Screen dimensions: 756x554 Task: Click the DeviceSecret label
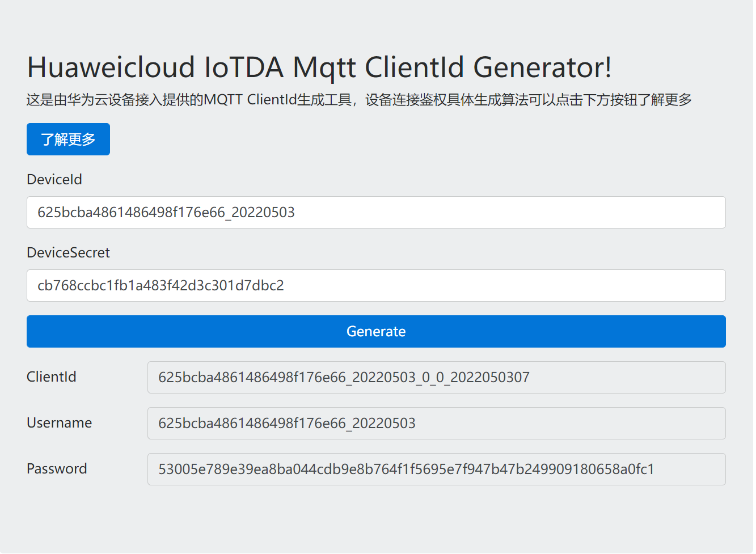(68, 253)
